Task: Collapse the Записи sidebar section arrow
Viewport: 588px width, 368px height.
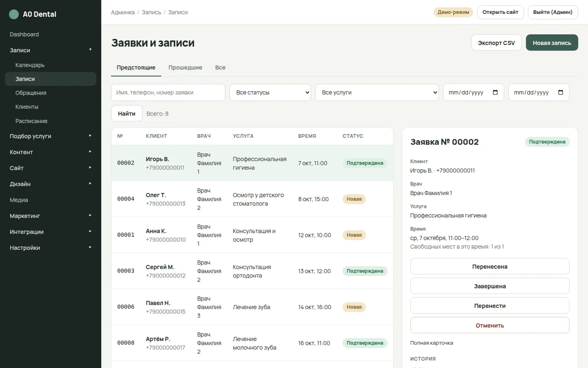Action: 90,50
